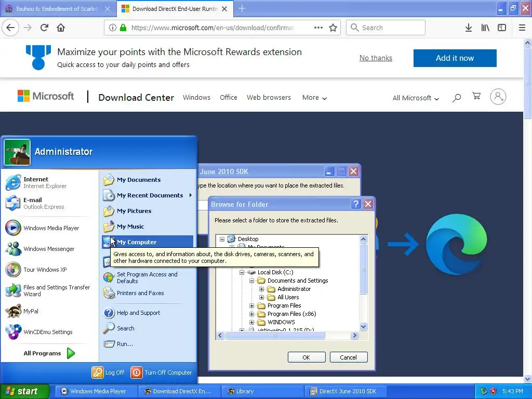Expand Program Files (x86) node
532x399 pixels.
252,314
